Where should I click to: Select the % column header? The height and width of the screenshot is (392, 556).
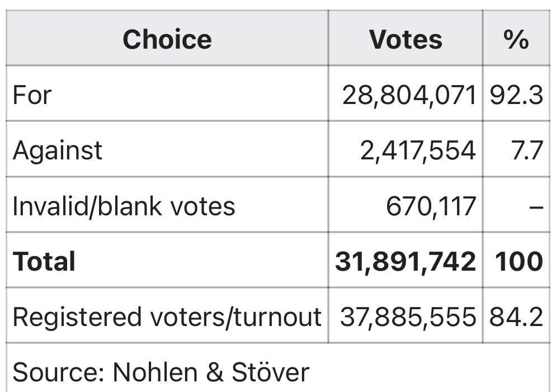click(x=515, y=39)
